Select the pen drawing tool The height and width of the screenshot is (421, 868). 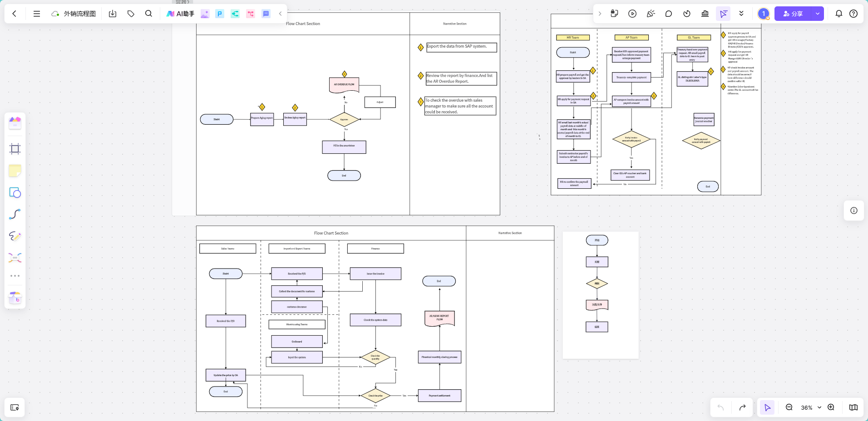pyautogui.click(x=15, y=236)
